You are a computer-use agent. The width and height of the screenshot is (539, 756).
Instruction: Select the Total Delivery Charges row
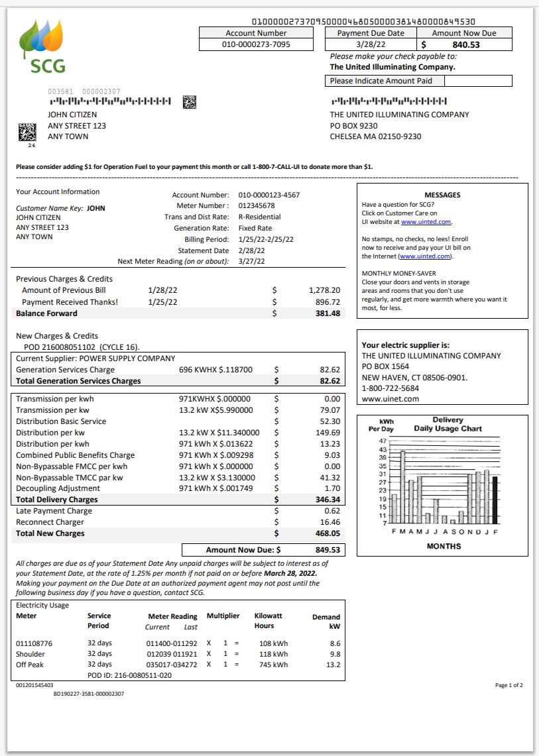pyautogui.click(x=179, y=500)
